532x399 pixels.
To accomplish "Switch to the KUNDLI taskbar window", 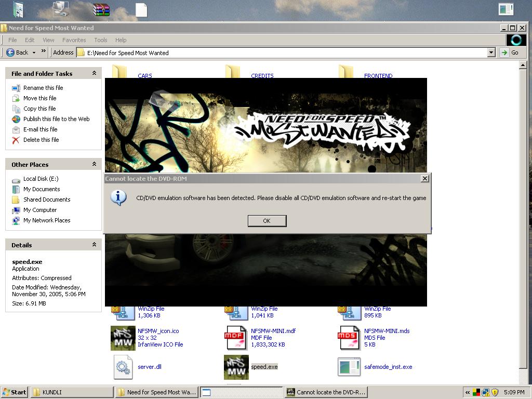I will point(73,392).
